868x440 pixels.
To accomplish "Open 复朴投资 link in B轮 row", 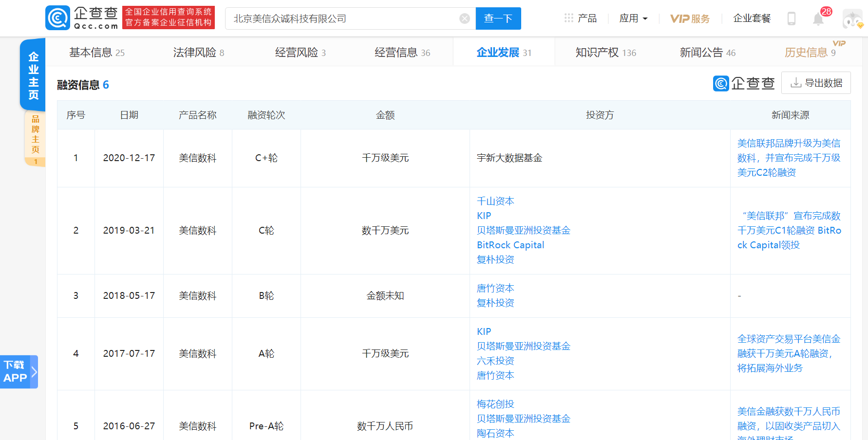I will click(495, 303).
